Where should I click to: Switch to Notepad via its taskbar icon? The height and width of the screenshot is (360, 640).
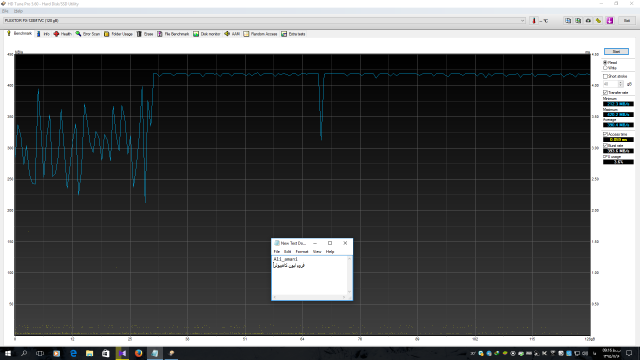tap(155, 353)
